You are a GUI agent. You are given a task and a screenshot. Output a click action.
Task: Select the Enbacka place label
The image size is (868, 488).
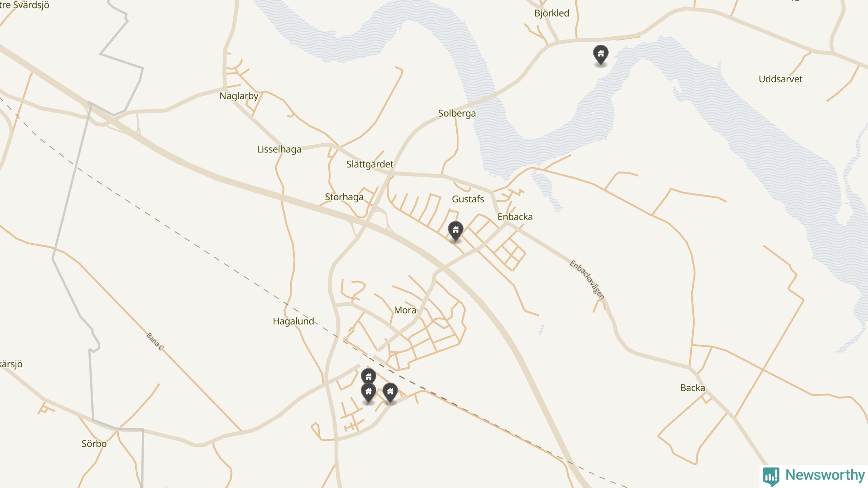(515, 217)
